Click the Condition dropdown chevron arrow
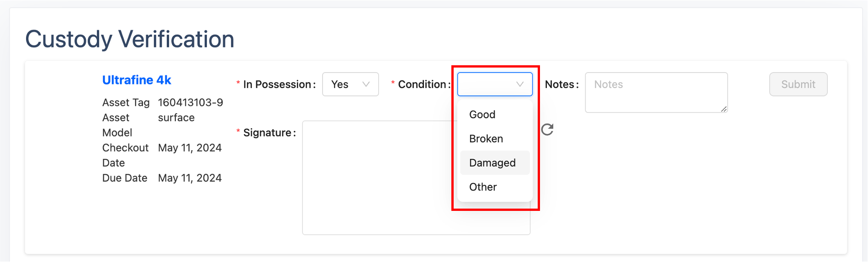The width and height of the screenshot is (868, 262). (x=519, y=84)
